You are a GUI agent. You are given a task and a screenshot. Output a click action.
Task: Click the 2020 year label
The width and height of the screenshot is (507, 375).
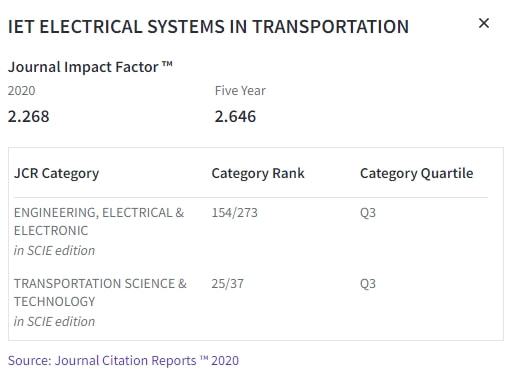click(x=22, y=91)
